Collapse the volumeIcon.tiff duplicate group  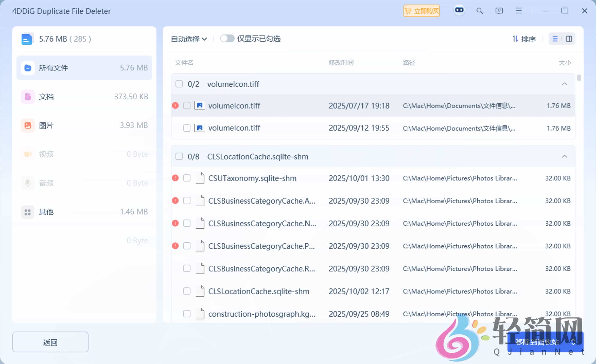[x=564, y=84]
